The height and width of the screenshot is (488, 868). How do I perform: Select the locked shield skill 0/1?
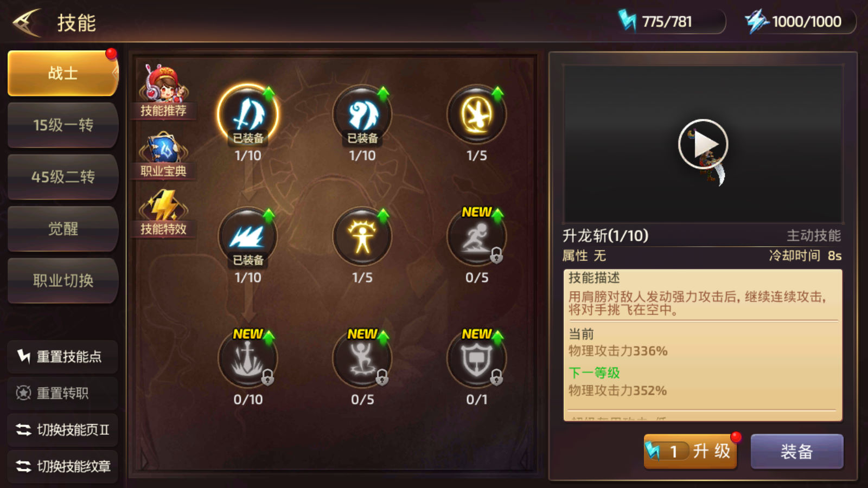coord(477,358)
